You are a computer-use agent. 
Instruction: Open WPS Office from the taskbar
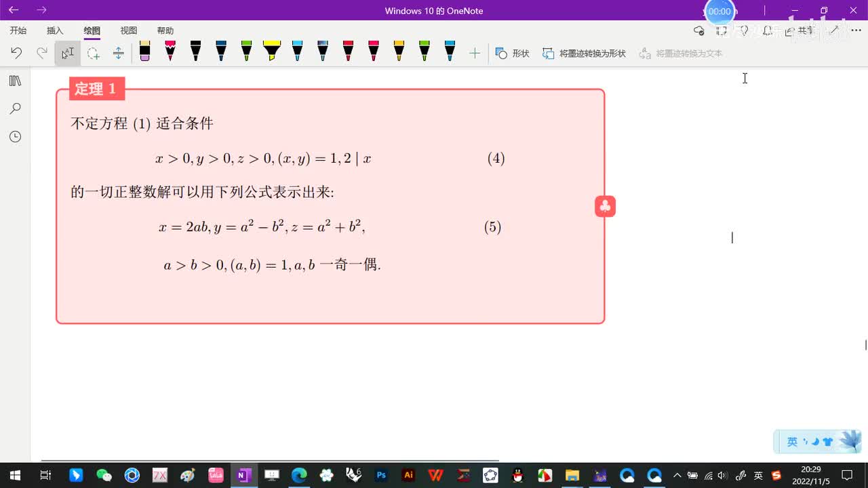coord(436,475)
